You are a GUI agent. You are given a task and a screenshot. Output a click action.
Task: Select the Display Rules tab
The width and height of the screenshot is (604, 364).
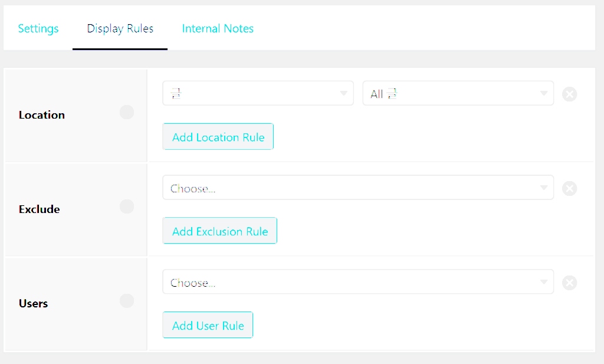point(120,28)
